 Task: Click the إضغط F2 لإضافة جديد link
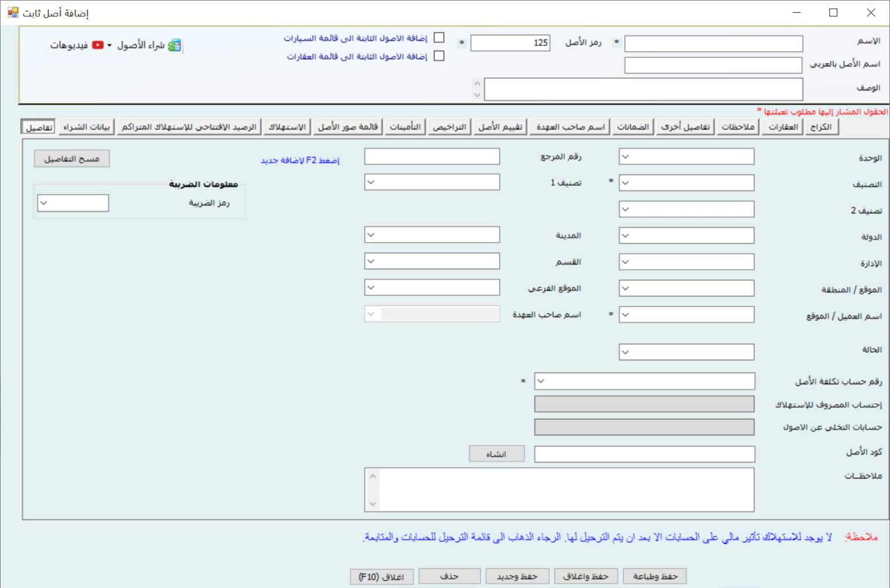(x=300, y=160)
